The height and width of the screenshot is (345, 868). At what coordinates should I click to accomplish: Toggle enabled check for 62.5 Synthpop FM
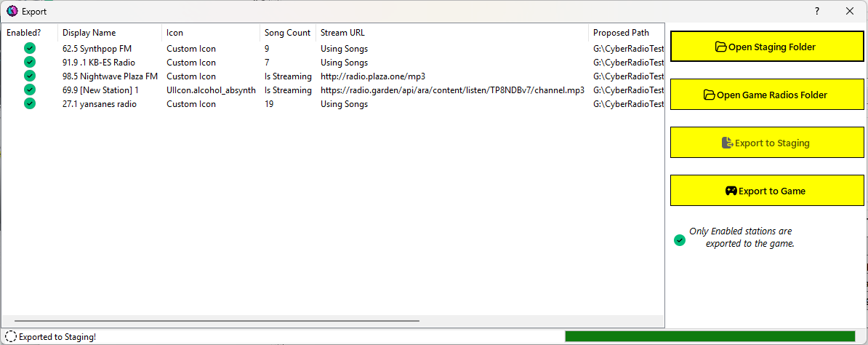[30, 48]
